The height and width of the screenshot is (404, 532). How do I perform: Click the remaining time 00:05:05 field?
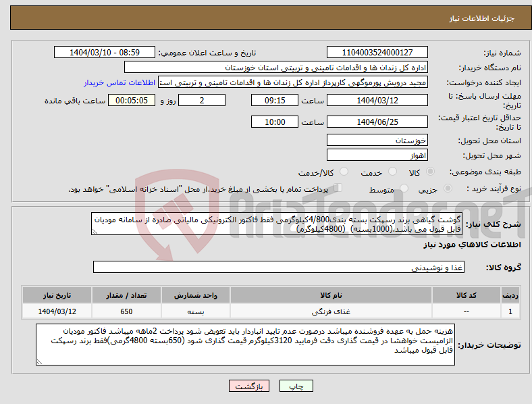coord(132,100)
